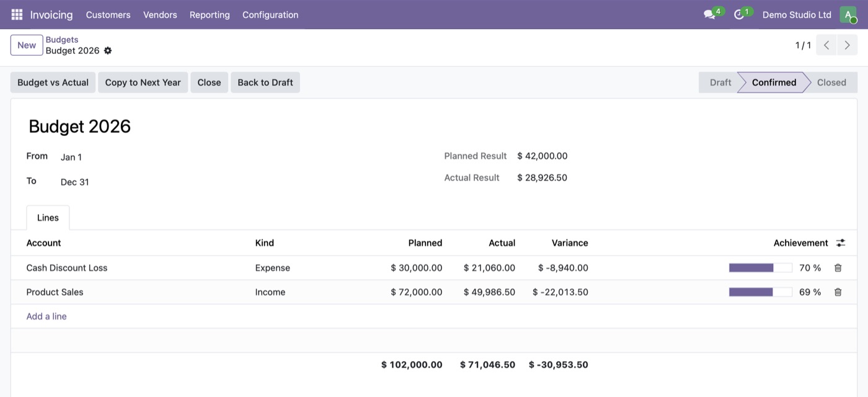Open the gear actions menu beside Budget 2026
The width and height of the screenshot is (868, 397).
[x=108, y=51]
